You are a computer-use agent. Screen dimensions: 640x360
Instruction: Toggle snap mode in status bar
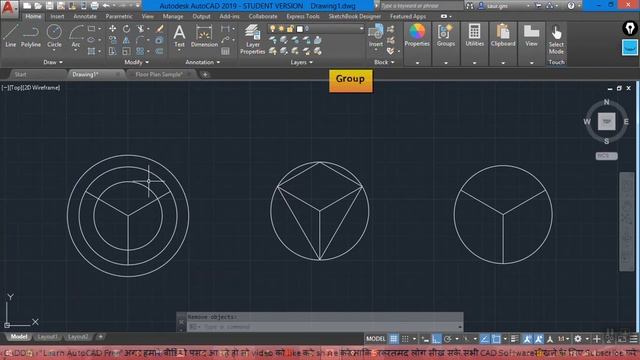coord(405,339)
